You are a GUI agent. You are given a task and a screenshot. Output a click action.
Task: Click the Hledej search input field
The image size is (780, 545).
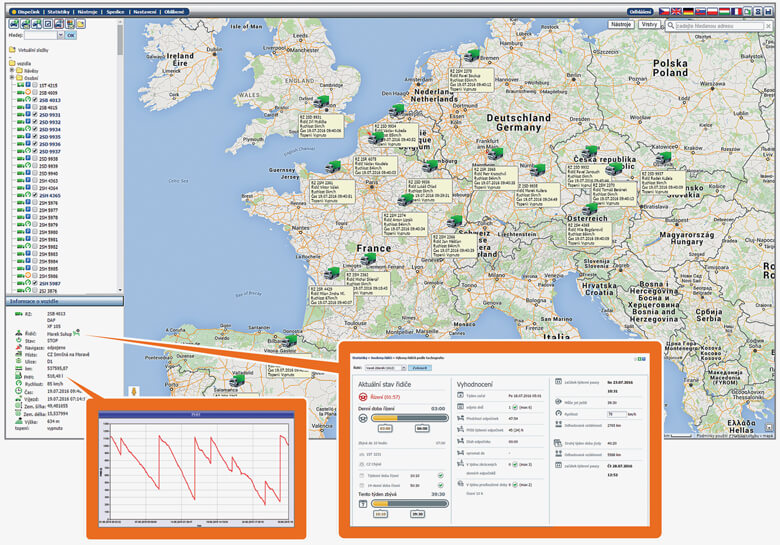point(41,35)
